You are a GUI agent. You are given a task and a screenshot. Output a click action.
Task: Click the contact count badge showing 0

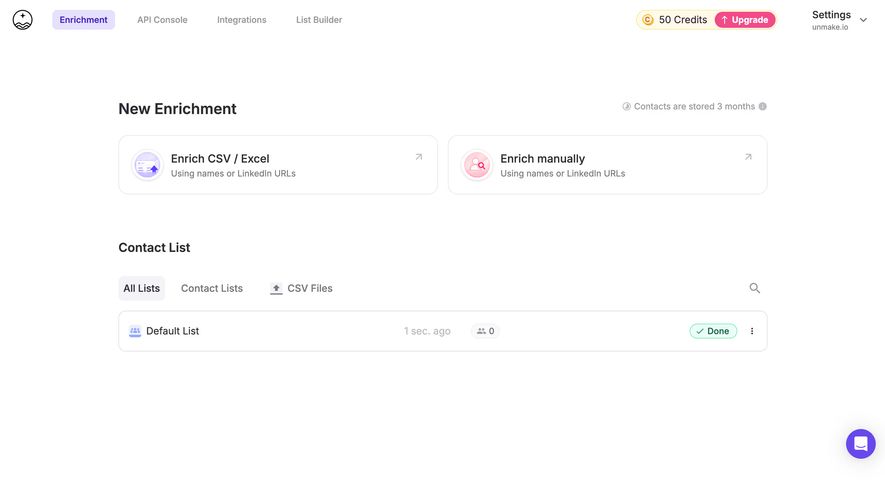[x=485, y=331]
